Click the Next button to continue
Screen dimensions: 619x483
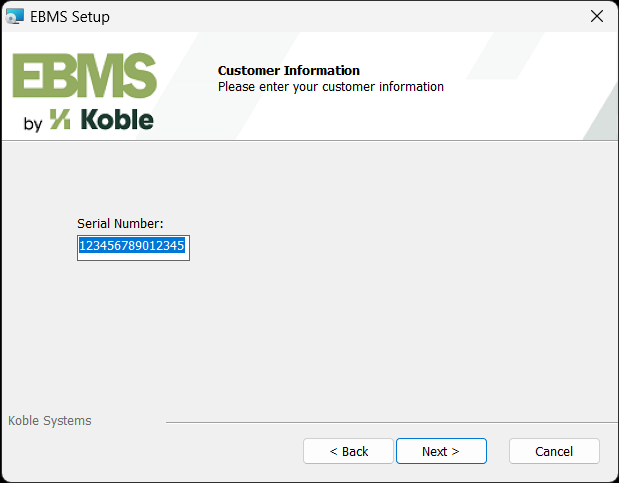[x=441, y=451]
